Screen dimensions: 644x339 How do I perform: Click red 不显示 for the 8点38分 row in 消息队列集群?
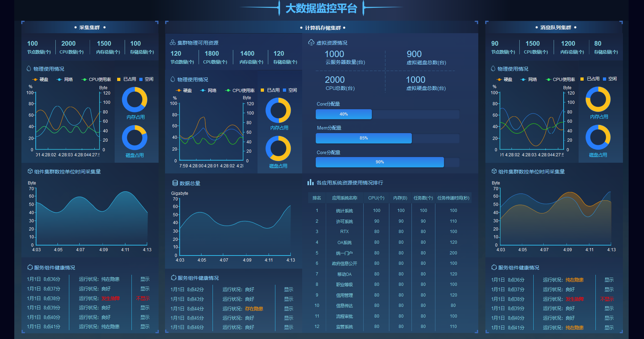pos(607,299)
